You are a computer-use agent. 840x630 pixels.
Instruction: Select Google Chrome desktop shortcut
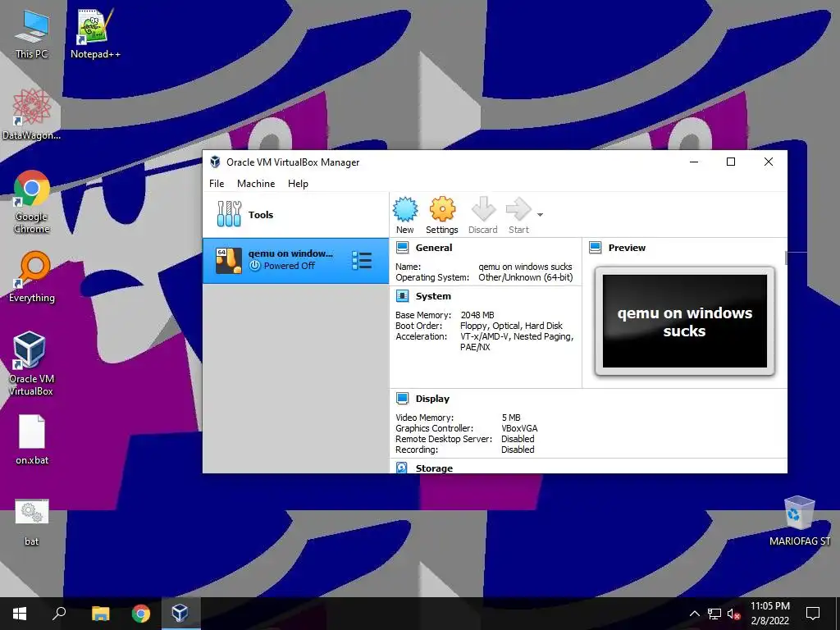[32, 203]
